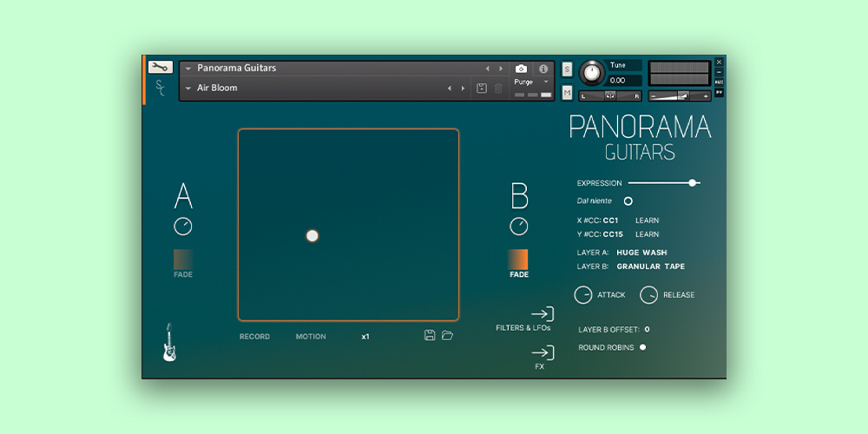This screenshot has width=868, height=434.
Task: Mute the instrument with the M button
Action: [x=567, y=92]
